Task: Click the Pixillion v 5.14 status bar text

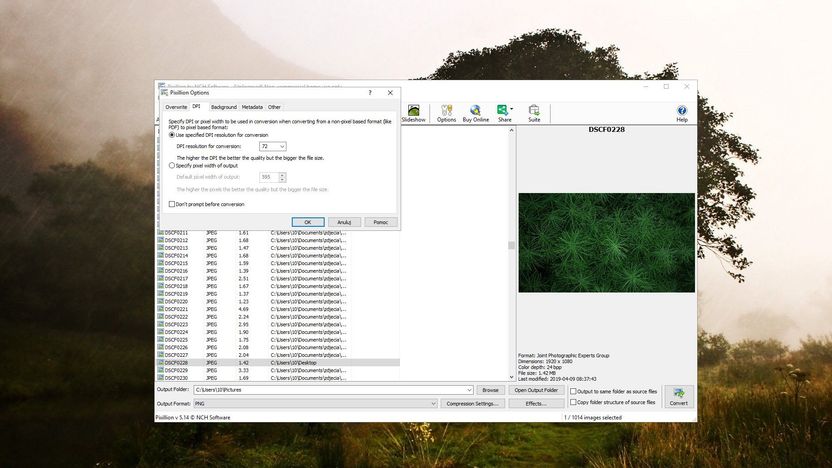Action: [193, 418]
